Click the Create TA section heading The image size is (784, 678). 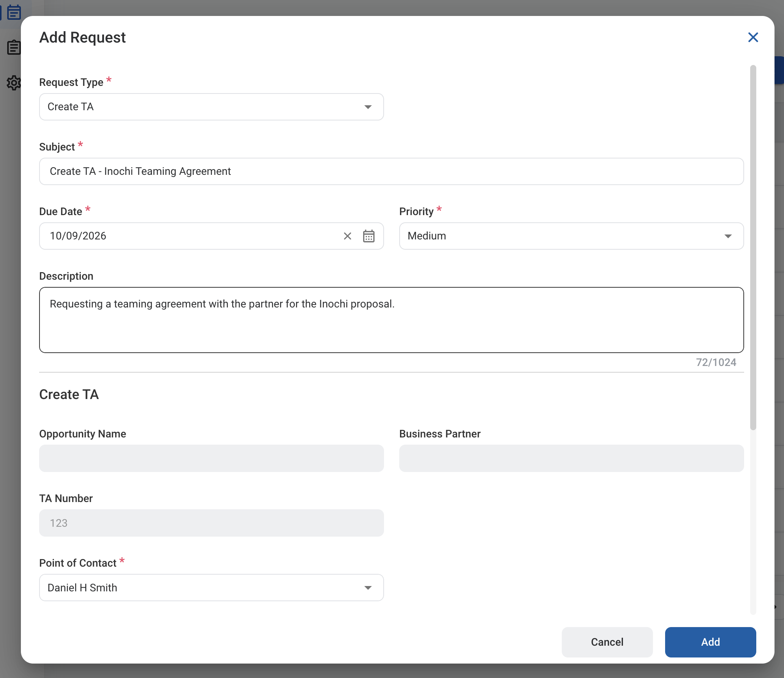69,394
